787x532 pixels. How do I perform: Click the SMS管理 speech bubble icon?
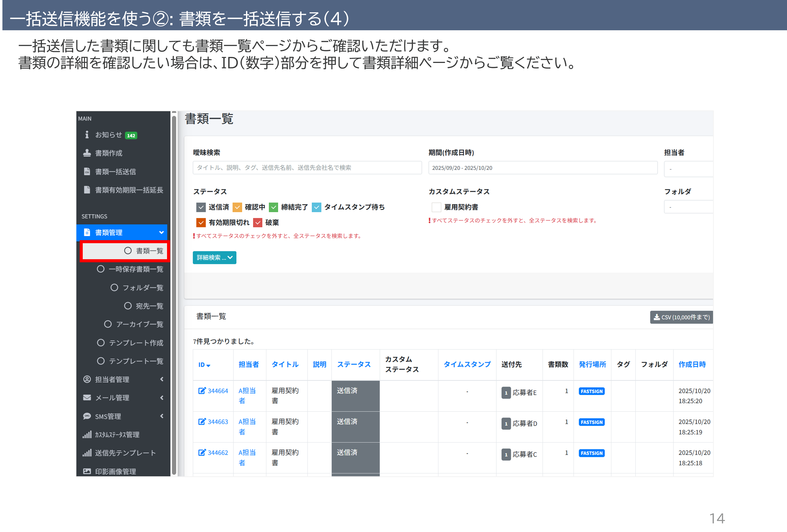coord(87,416)
